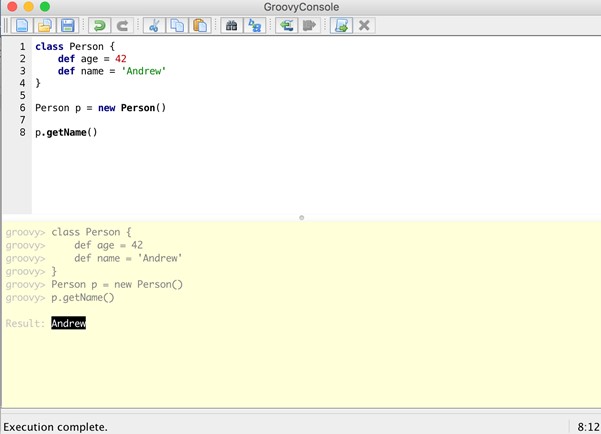Open an existing script file
Screen dimensions: 601x434
pyautogui.click(x=45, y=26)
